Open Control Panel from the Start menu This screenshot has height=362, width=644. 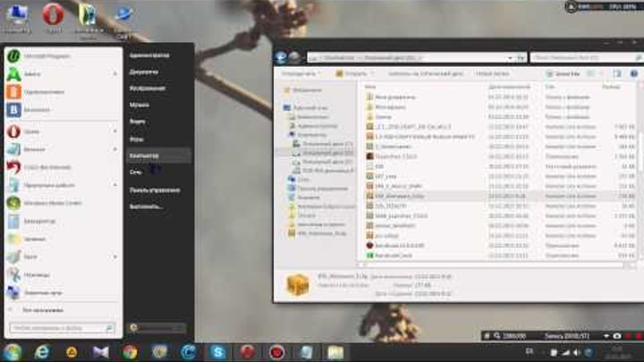coord(149,189)
